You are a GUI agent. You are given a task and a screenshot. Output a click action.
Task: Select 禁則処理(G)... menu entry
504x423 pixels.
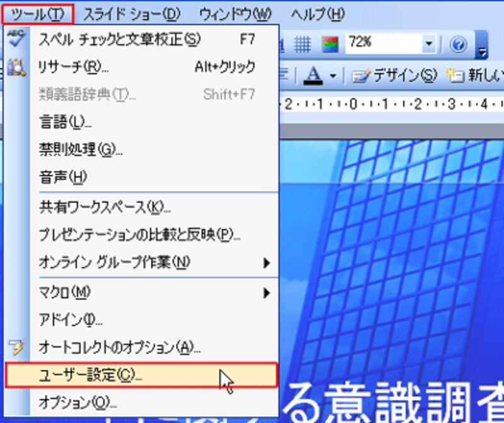(x=141, y=149)
